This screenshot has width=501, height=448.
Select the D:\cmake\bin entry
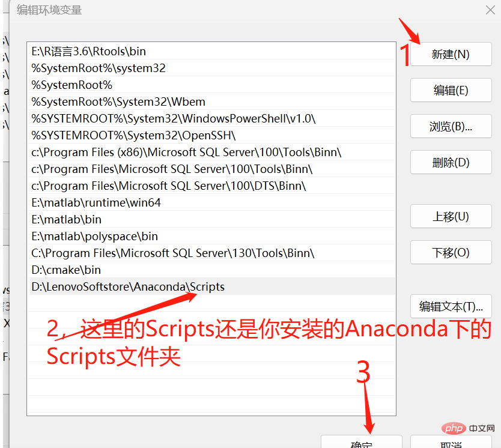pyautogui.click(x=211, y=270)
